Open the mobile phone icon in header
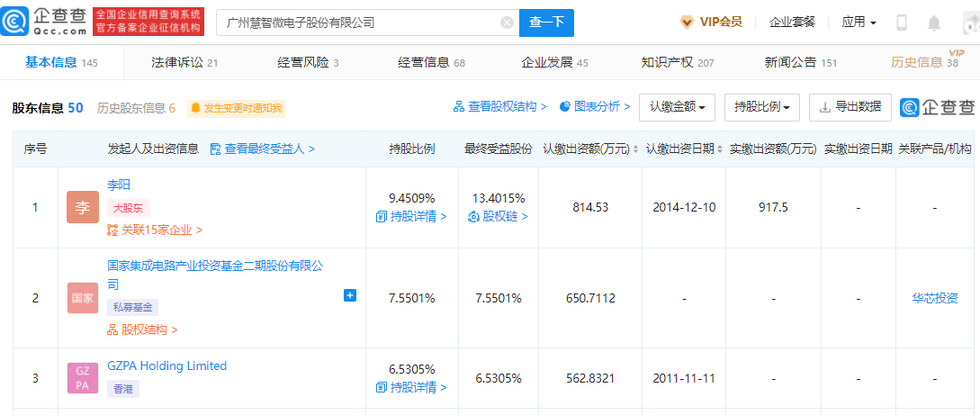980x415 pixels. pyautogui.click(x=902, y=23)
